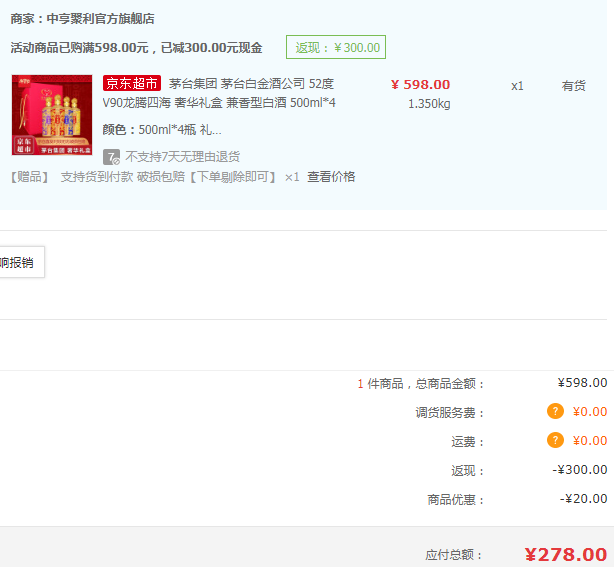
Task: Click the red item price ¥ 598.00
Action: [x=420, y=85]
